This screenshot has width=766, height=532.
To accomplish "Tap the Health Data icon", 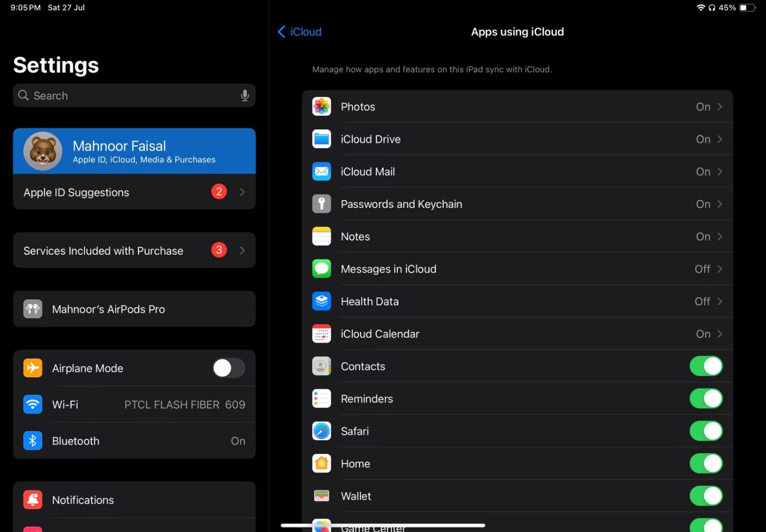I will coord(321,301).
